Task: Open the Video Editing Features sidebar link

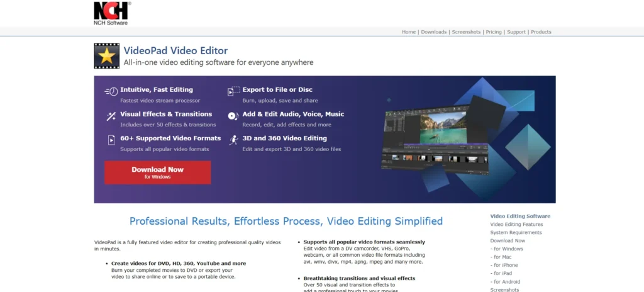Action: 516,225
